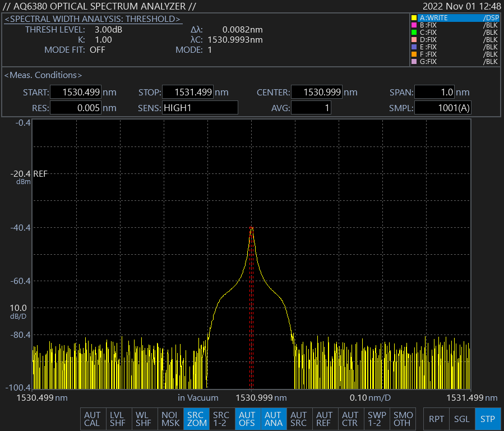504x431 pixels.
Task: Run a single sweep with SGL
Action: click(462, 419)
